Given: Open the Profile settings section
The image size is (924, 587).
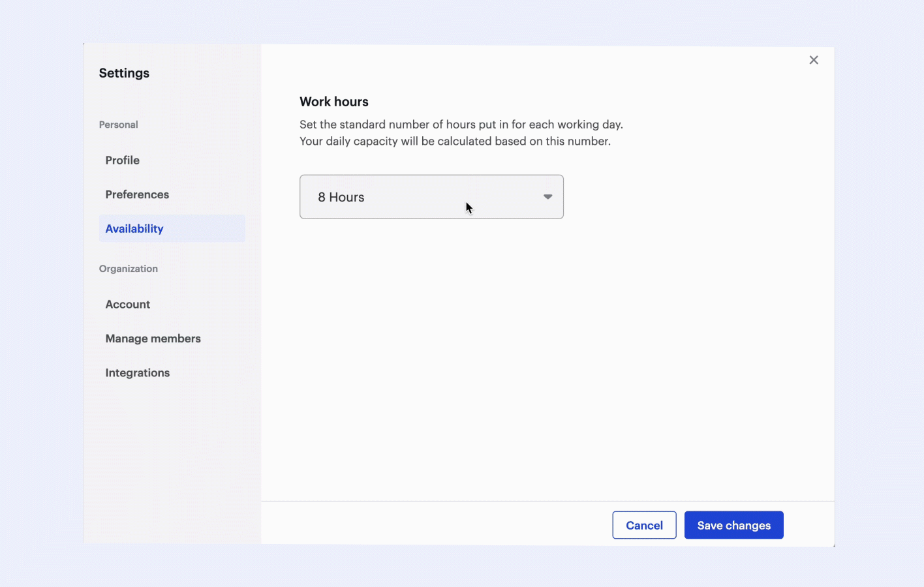Looking at the screenshot, I should point(123,160).
